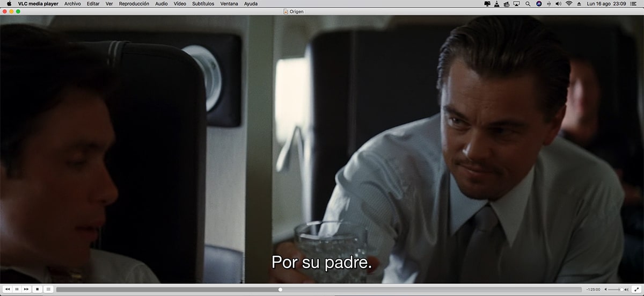Open the Reproducción menu

(134, 3)
